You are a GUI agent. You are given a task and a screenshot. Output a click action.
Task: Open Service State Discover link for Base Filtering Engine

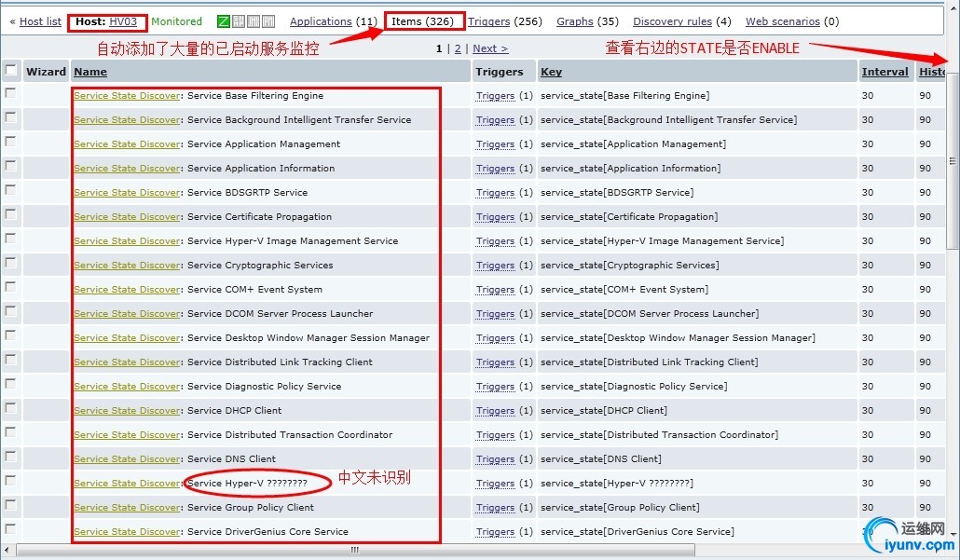pyautogui.click(x=128, y=95)
